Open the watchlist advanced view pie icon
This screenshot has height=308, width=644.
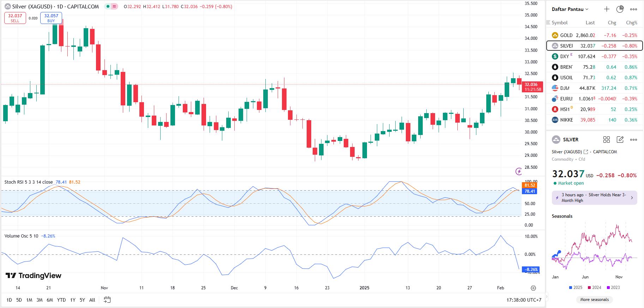click(x=620, y=9)
